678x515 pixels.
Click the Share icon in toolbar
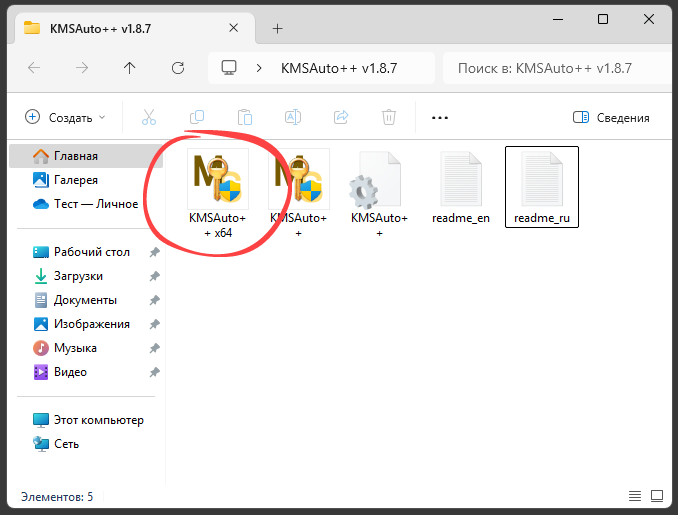(x=341, y=117)
